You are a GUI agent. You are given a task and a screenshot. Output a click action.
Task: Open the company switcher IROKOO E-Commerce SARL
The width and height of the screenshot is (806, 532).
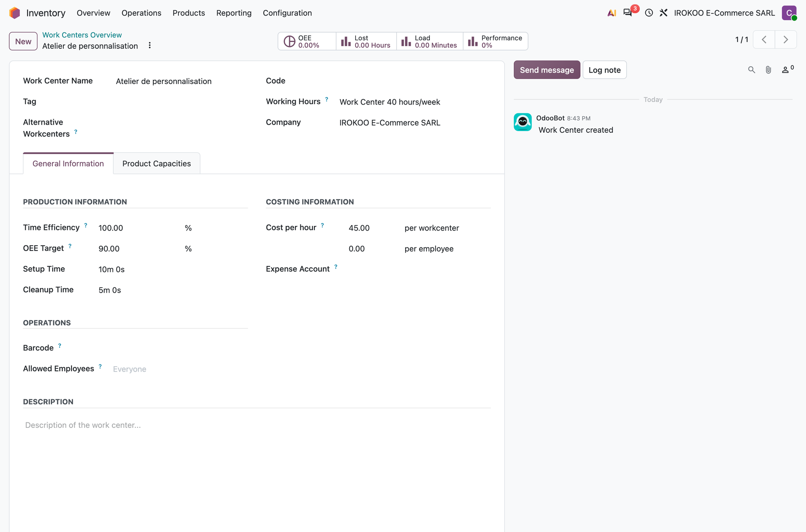point(724,13)
